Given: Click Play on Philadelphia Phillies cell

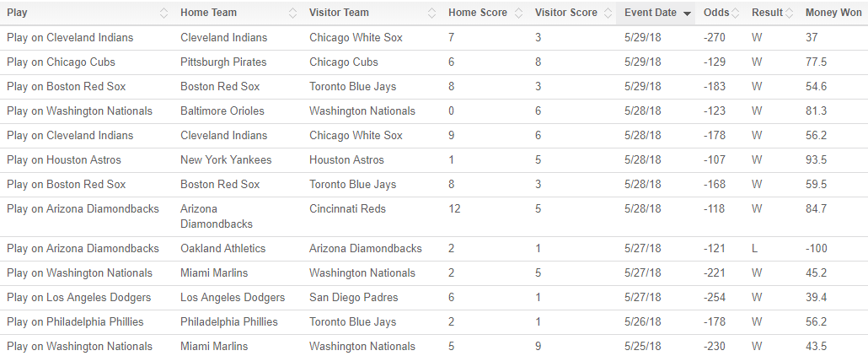Looking at the screenshot, I should [x=75, y=321].
